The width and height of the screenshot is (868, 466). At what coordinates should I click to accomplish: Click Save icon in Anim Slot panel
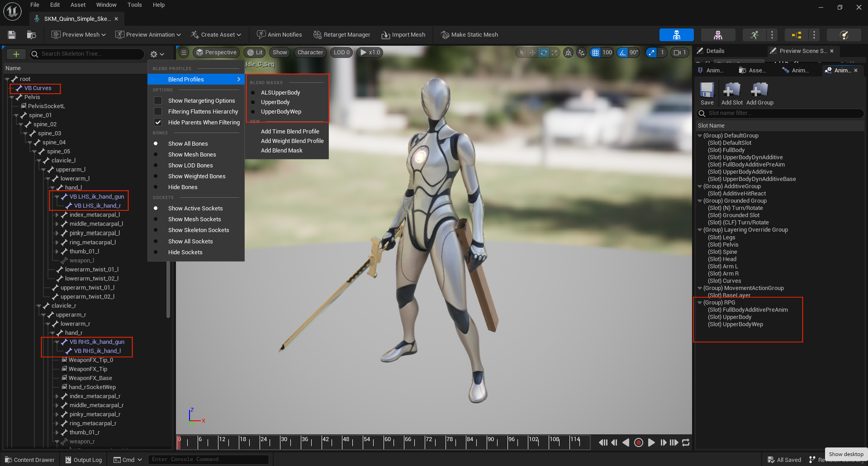(x=707, y=94)
